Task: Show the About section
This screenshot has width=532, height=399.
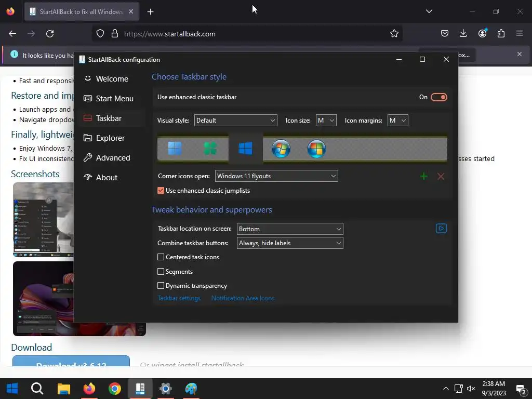Action: [111, 178]
